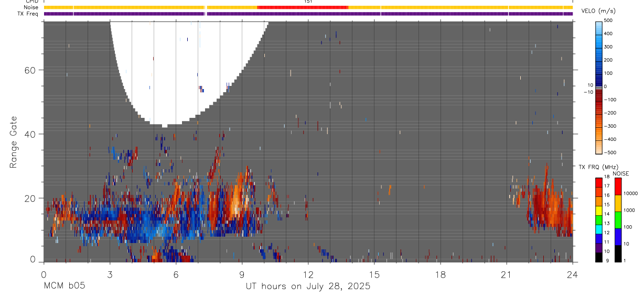Click the '-10' tick left of the VELO scale
Image resolution: width=644 pixels, height=297 pixels.
click(x=588, y=92)
